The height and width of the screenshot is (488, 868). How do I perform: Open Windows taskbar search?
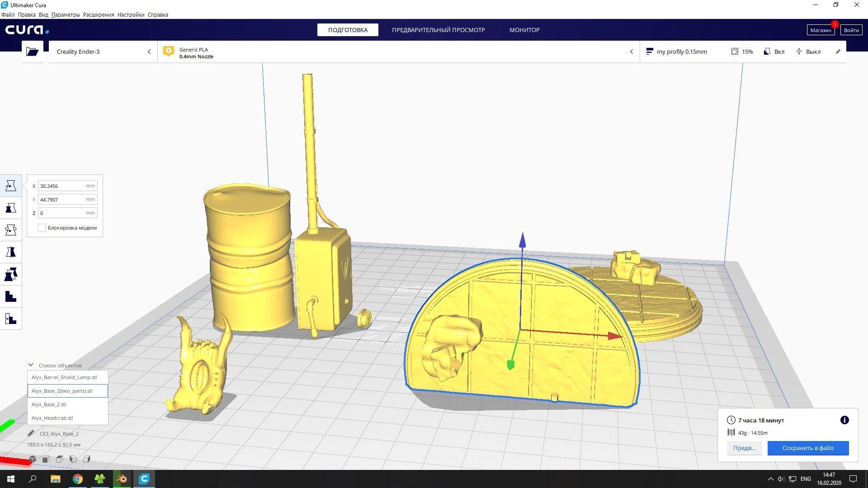(x=33, y=479)
